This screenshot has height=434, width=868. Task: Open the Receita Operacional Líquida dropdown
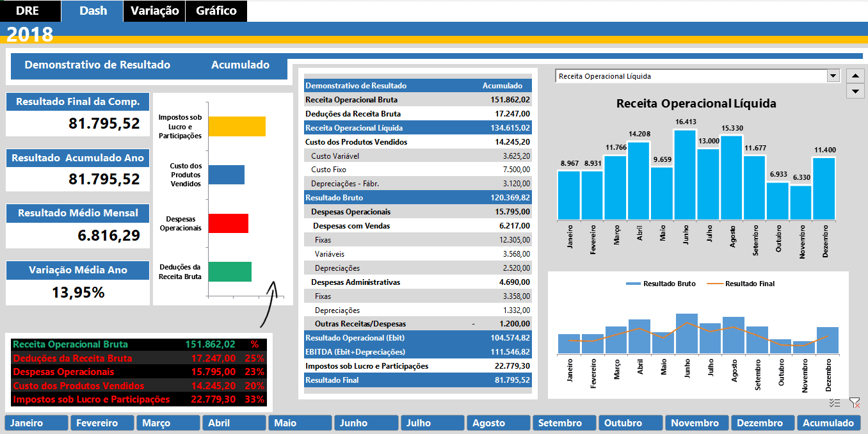[x=834, y=75]
